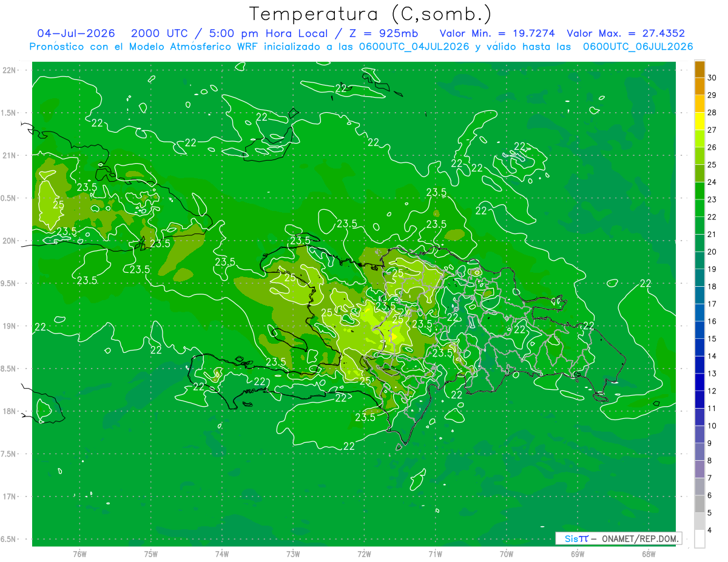Click the "68W" longitude axis label
The width and height of the screenshot is (728, 562).
(649, 554)
